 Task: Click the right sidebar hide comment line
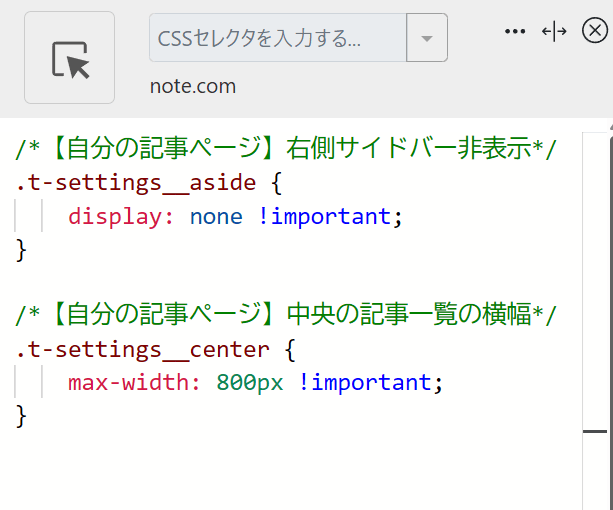click(286, 150)
